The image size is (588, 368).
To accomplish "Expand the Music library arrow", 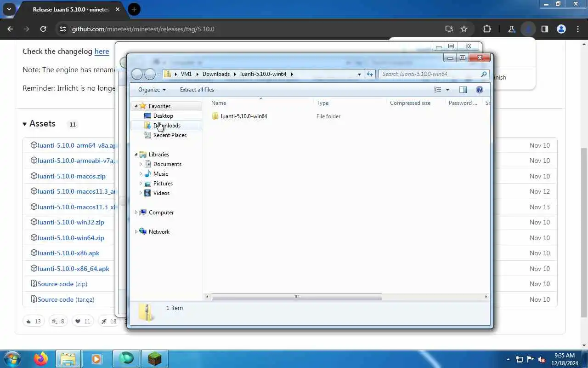I will (x=141, y=174).
